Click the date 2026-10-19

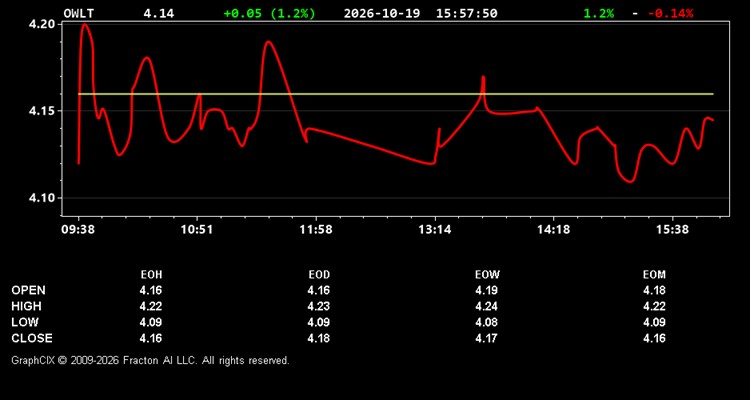click(x=382, y=13)
